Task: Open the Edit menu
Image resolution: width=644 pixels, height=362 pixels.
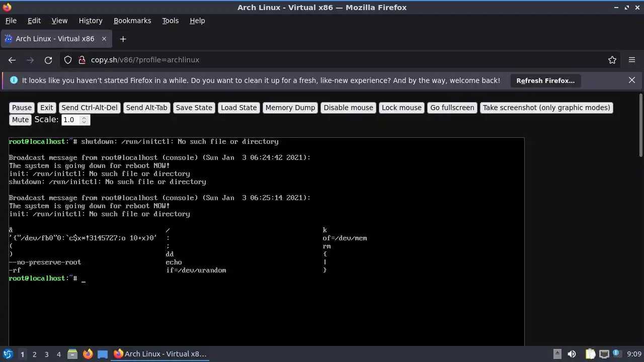Action: pyautogui.click(x=34, y=21)
